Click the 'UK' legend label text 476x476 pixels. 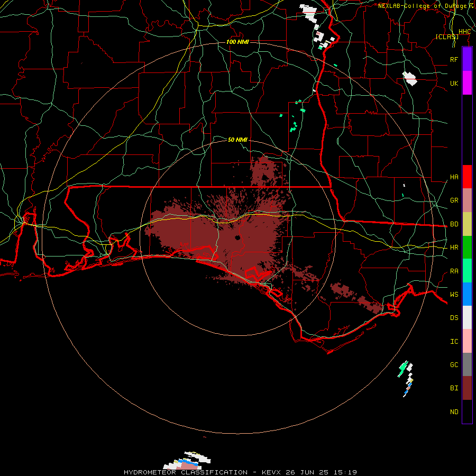pos(454,83)
